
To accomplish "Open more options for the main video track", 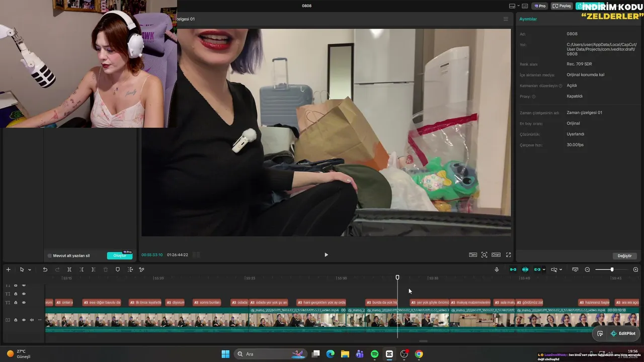I will tap(40, 320).
